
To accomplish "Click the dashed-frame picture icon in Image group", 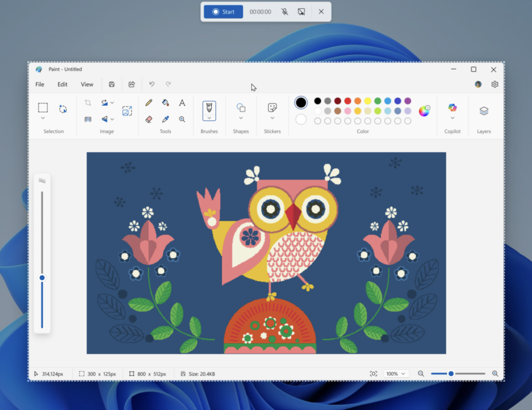I will point(127,111).
